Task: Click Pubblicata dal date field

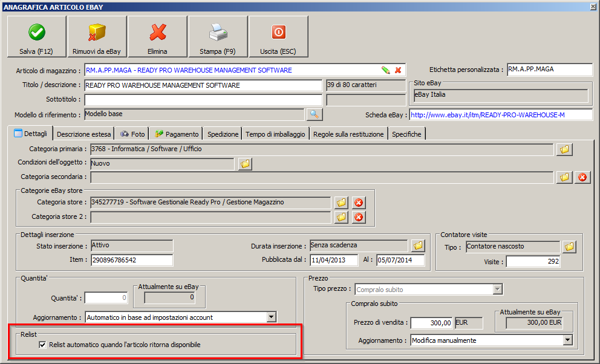Action: click(x=334, y=260)
